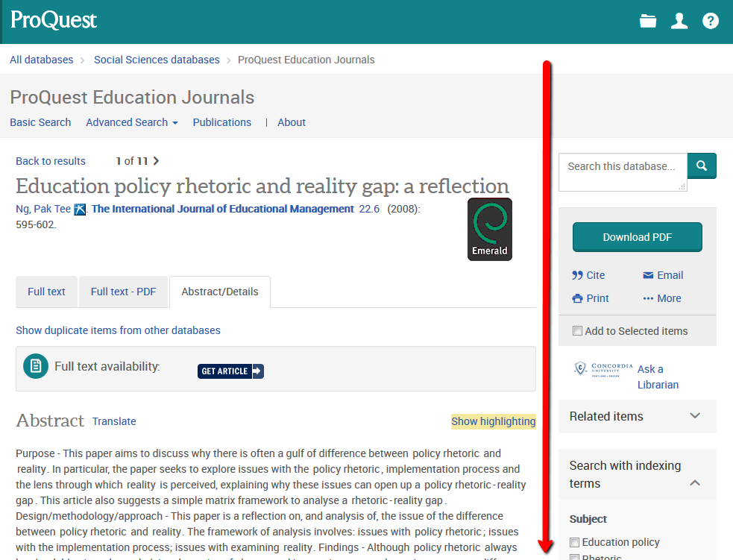Run the database search magnifier icon
Viewport: 733px width, 560px height.
(x=701, y=166)
